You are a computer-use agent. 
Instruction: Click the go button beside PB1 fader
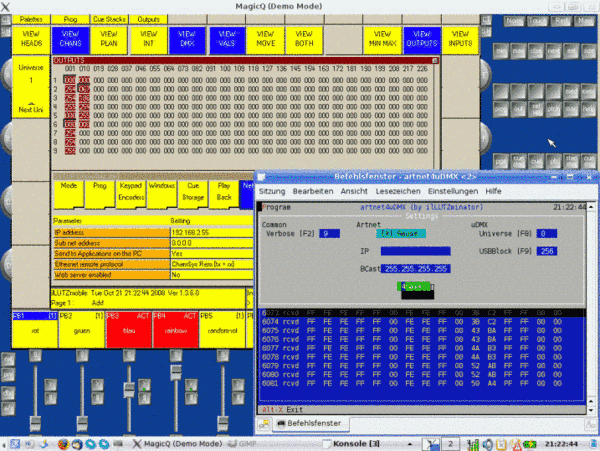tap(51, 384)
